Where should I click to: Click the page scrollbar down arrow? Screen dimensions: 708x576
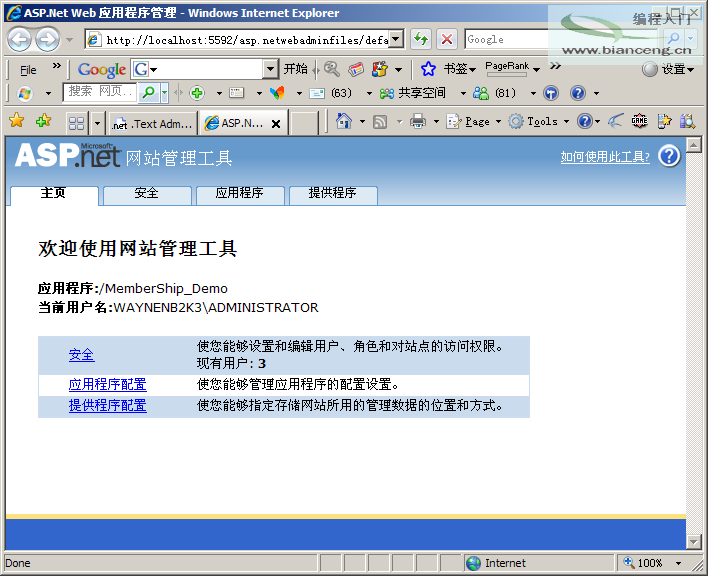pyautogui.click(x=694, y=541)
